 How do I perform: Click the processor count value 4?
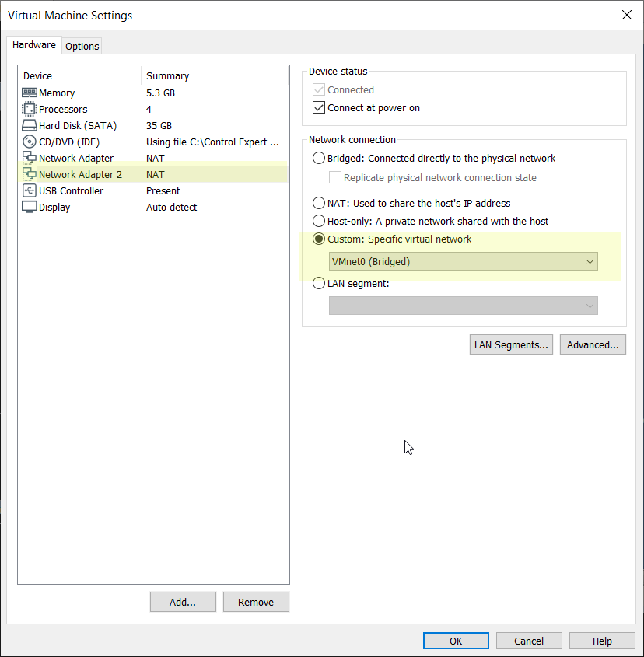pos(149,110)
